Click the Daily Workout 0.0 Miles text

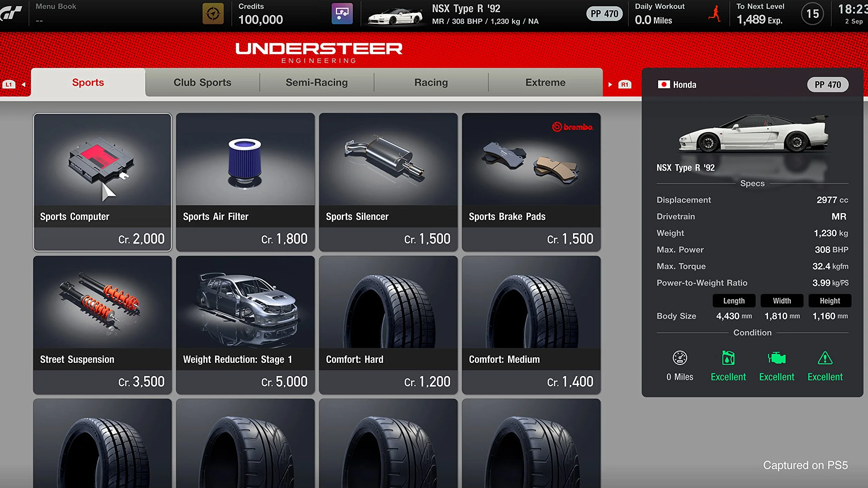[659, 14]
